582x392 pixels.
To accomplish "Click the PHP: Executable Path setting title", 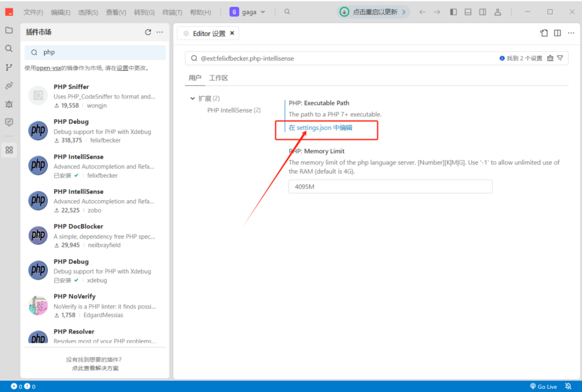I will (x=319, y=103).
